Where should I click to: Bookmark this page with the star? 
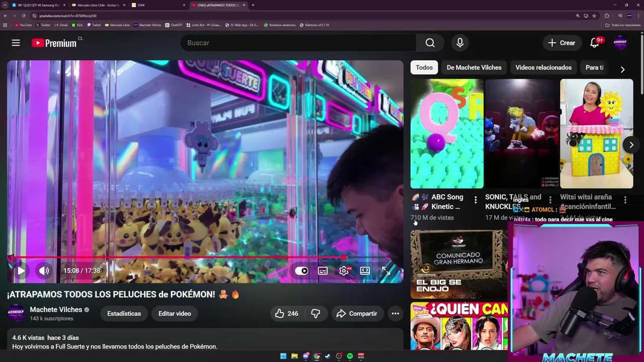coord(594,16)
